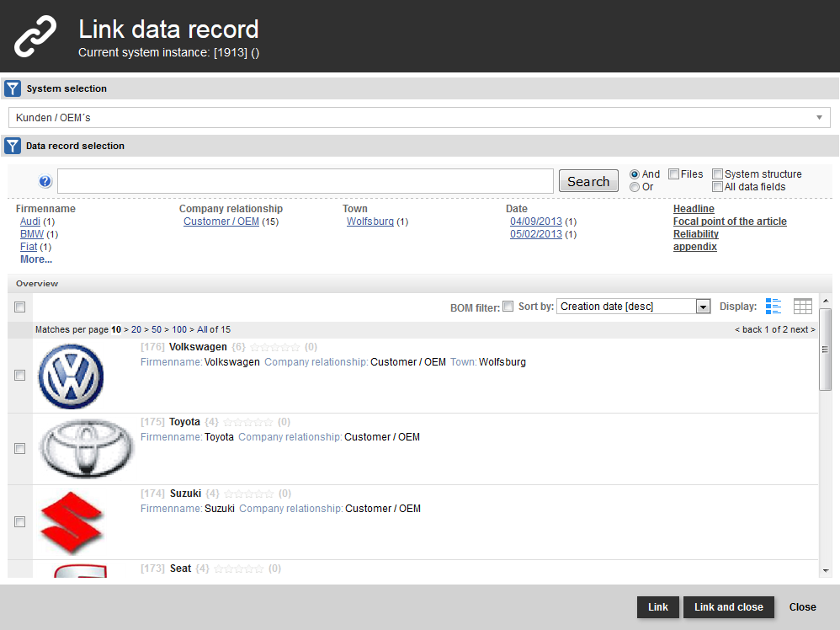Tick the Suzuki row checkbox

20,521
